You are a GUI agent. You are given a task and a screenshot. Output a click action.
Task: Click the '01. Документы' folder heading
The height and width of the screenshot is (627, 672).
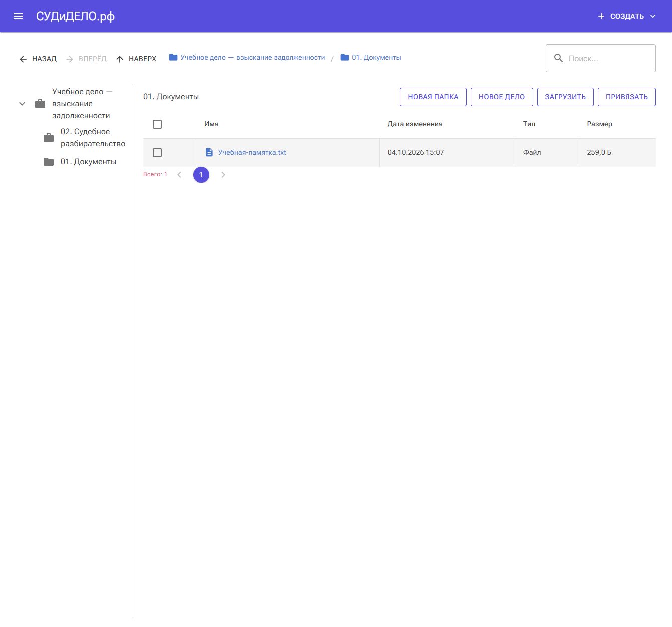point(171,97)
